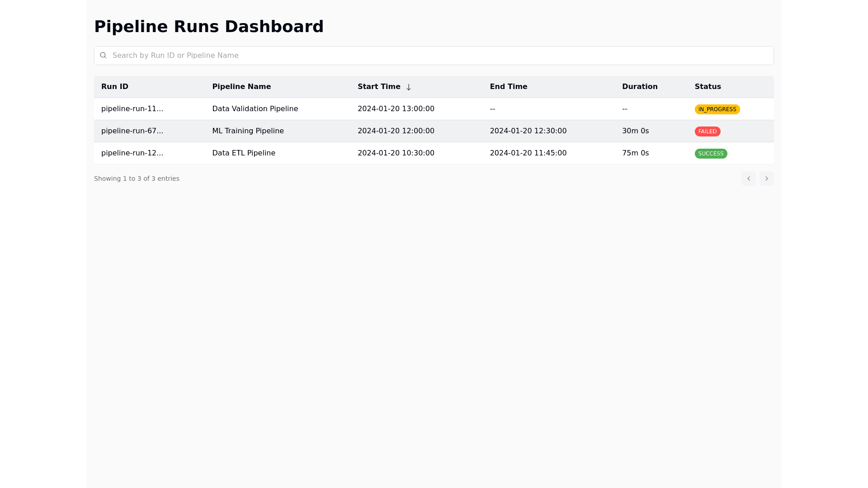
Task: Click the Start Time sort arrow
Action: pos(409,87)
